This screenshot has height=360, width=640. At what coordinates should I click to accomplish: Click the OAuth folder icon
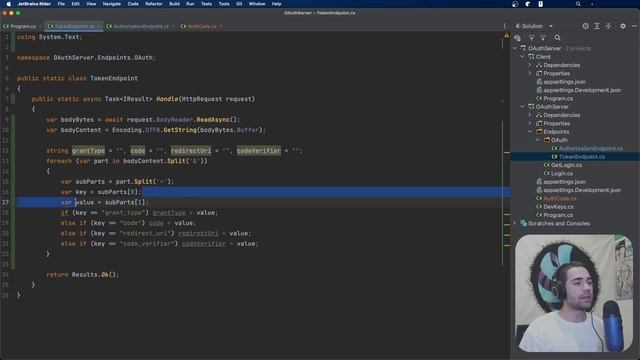tap(547, 140)
